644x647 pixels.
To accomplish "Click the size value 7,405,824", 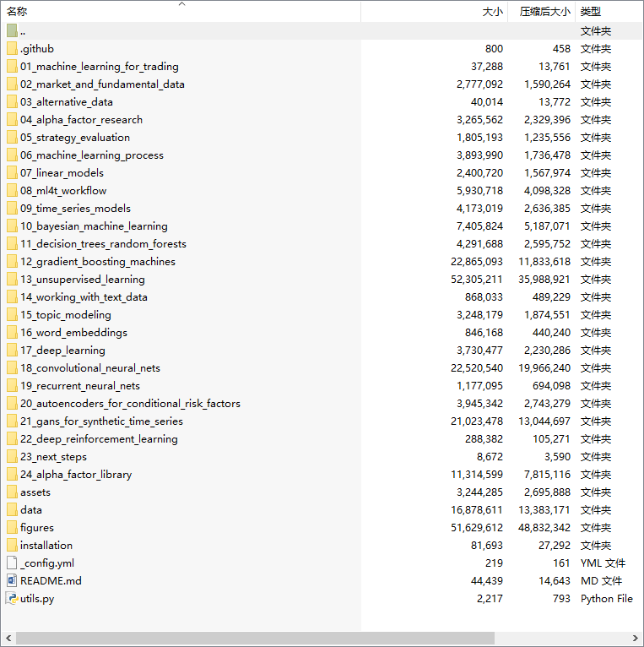I will (x=479, y=226).
